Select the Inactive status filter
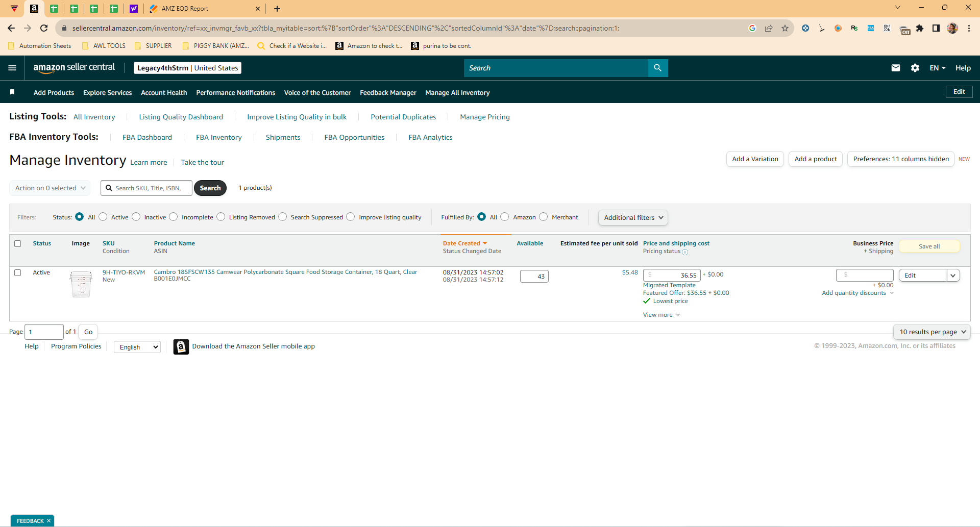Viewport: 980px width, 527px height. (x=136, y=217)
